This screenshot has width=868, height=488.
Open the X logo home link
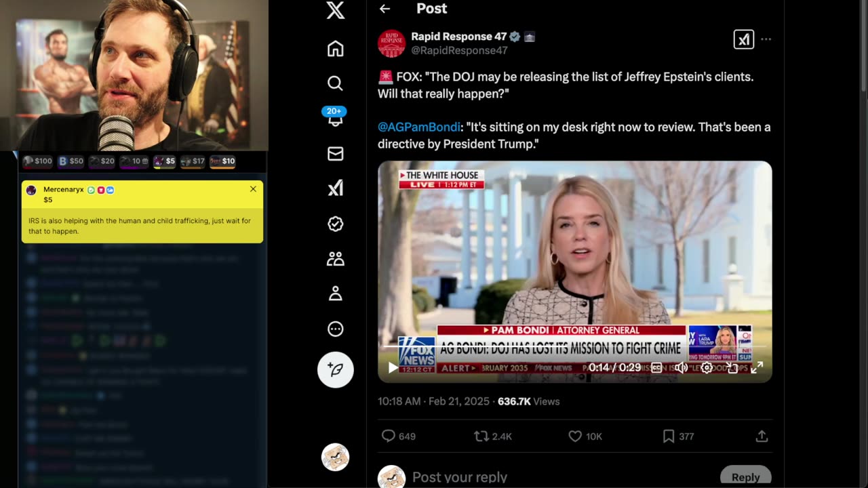coord(335,9)
